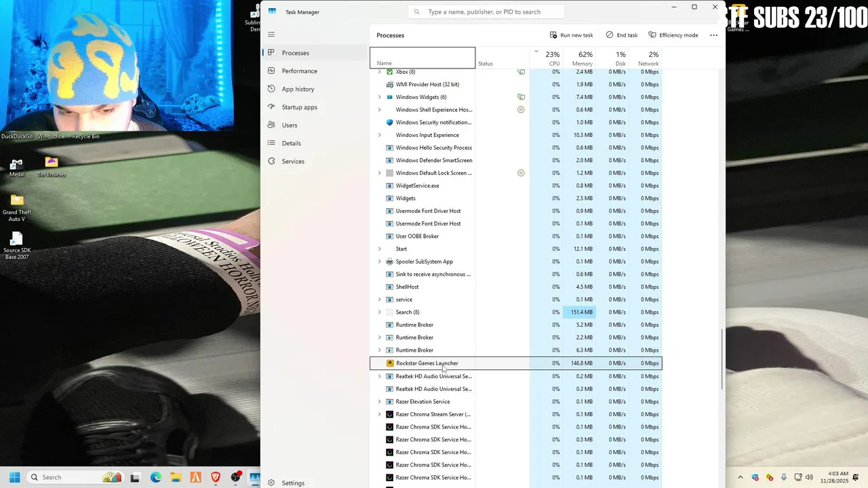Click the 151.4 MB memory cell for Search
The height and width of the screenshot is (488, 868).
coord(579,312)
